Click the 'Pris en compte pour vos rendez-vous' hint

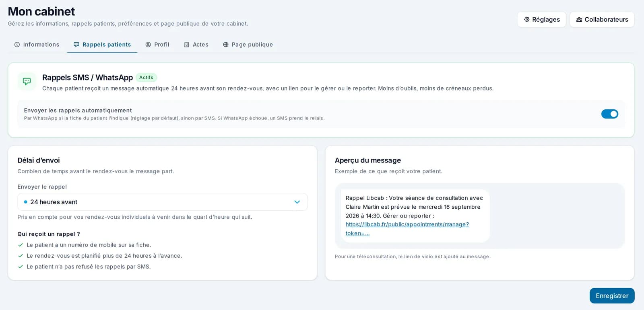135,217
